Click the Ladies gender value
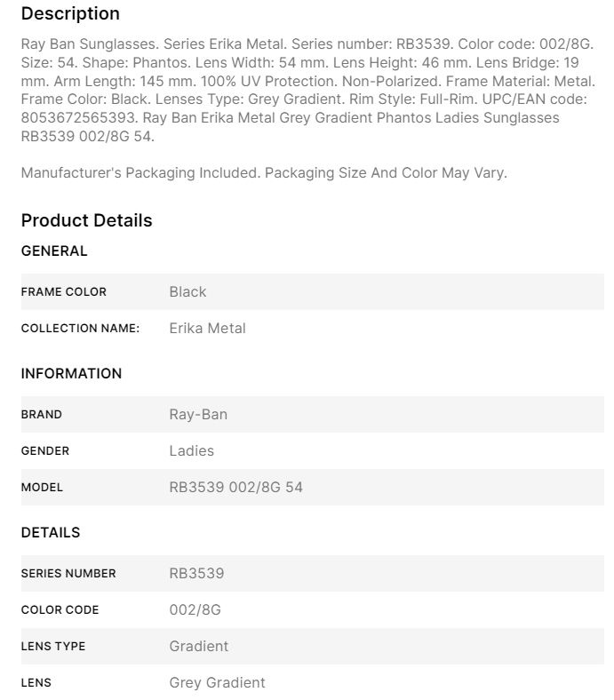 (191, 451)
